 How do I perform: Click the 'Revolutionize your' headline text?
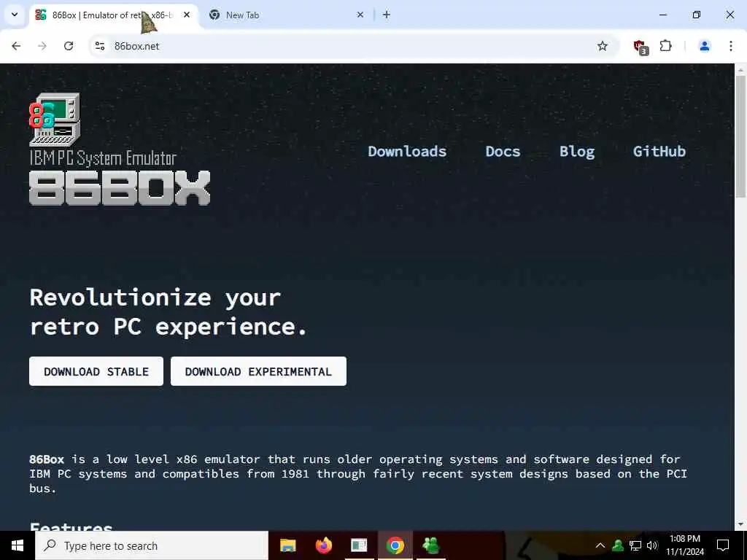pyautogui.click(x=155, y=297)
